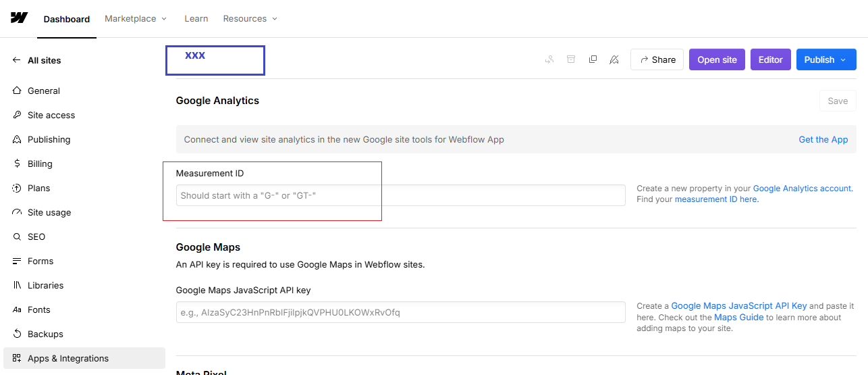View Site usage label

[x=49, y=212]
